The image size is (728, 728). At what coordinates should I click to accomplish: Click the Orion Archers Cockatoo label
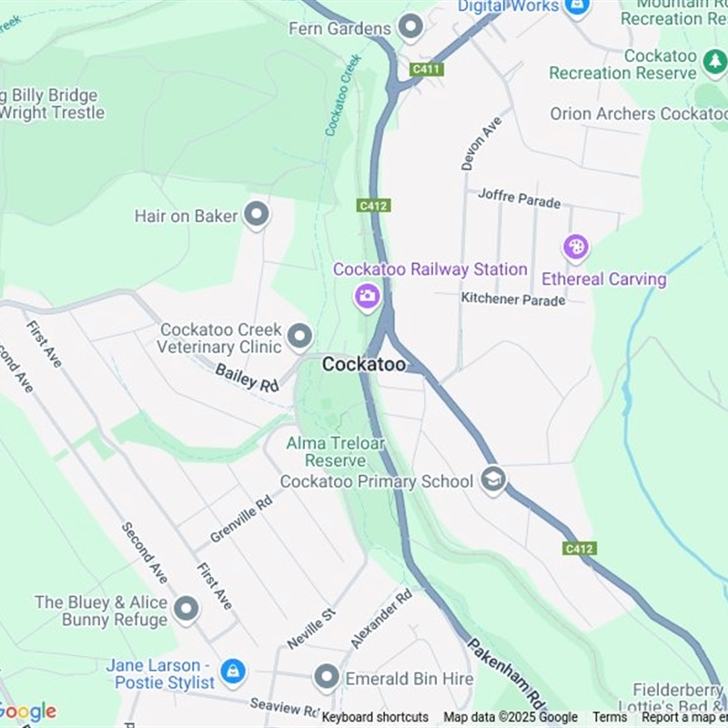pos(639,114)
